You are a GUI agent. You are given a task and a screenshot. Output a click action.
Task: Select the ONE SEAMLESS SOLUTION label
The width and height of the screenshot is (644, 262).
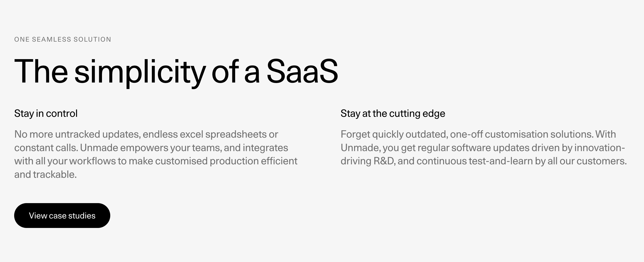[x=63, y=39]
